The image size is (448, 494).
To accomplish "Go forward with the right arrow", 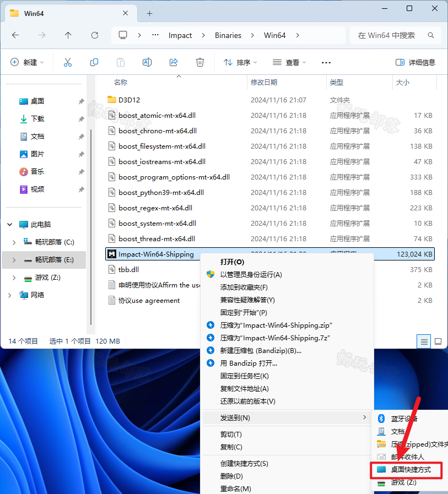I will pyautogui.click(x=42, y=35).
